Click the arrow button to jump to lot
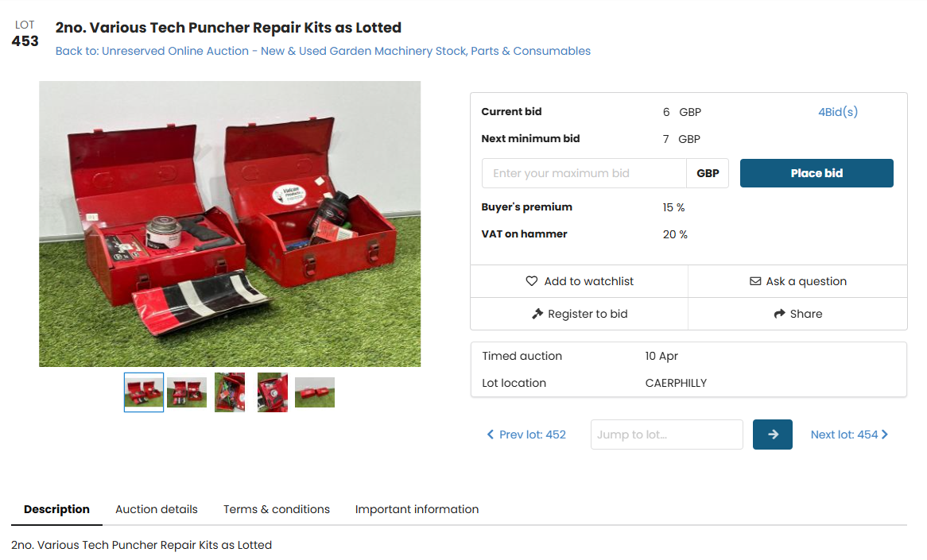 click(x=772, y=434)
